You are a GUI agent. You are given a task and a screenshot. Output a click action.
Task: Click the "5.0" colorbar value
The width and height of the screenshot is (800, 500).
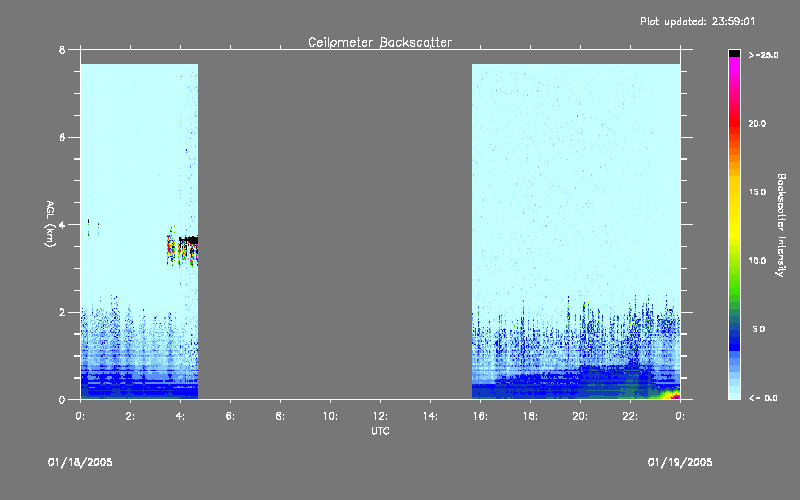pos(759,329)
